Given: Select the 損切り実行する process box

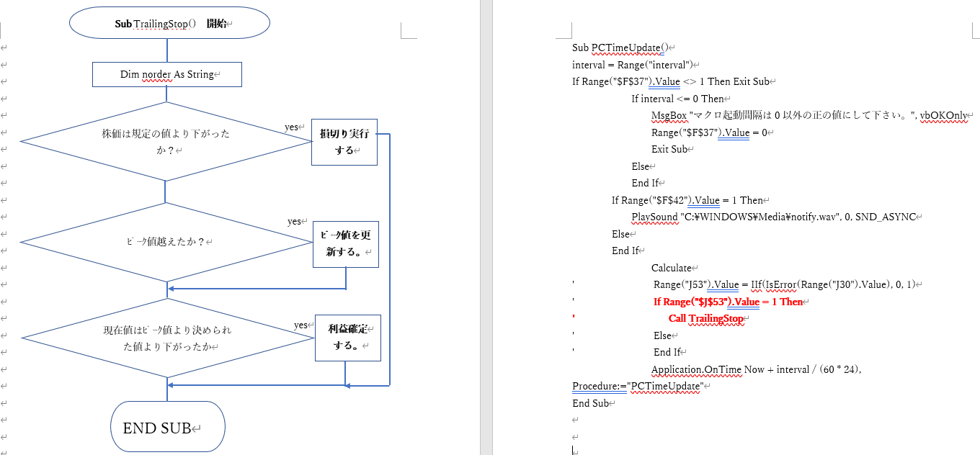Looking at the screenshot, I should coord(344,142).
